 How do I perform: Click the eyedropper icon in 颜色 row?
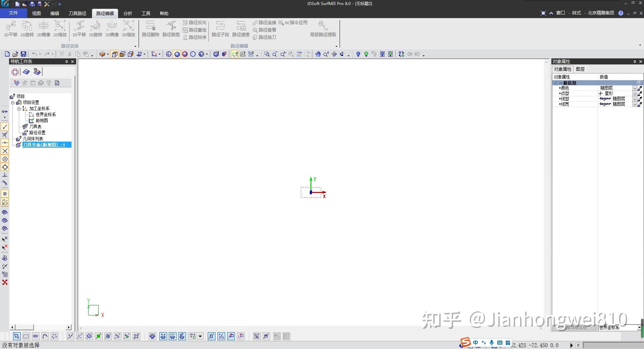640,88
